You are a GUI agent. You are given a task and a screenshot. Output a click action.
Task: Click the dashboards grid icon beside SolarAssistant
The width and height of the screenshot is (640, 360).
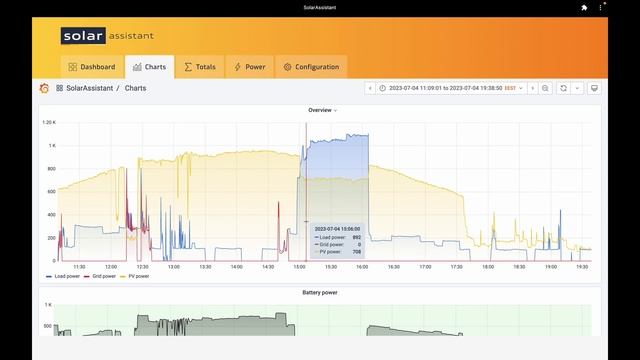click(60, 88)
